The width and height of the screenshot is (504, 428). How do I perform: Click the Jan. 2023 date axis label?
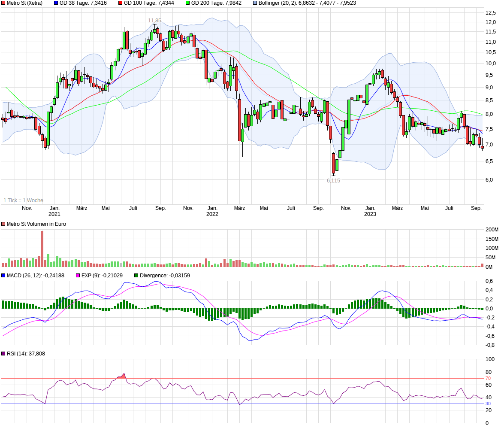[370, 211]
